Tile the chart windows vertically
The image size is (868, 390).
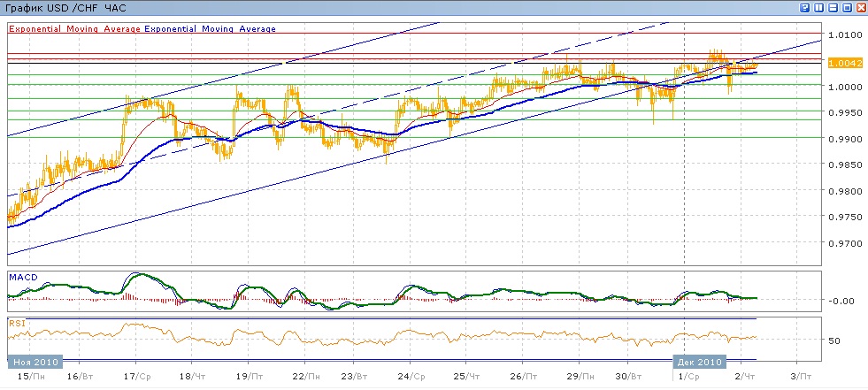pos(818,7)
